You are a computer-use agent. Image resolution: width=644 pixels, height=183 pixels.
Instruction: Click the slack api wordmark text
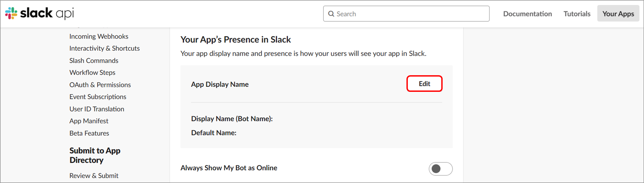47,13
